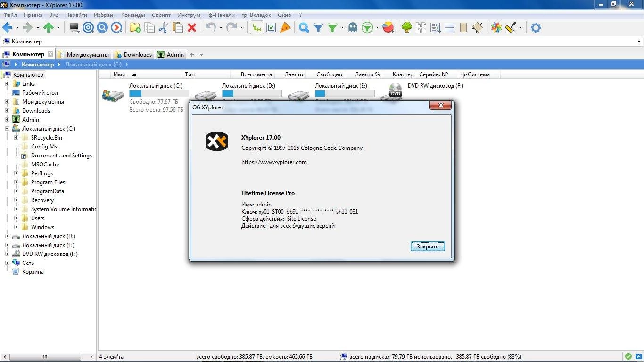Click the tilted board toolbar icon
The height and width of the screenshot is (362, 644).
pos(478,28)
